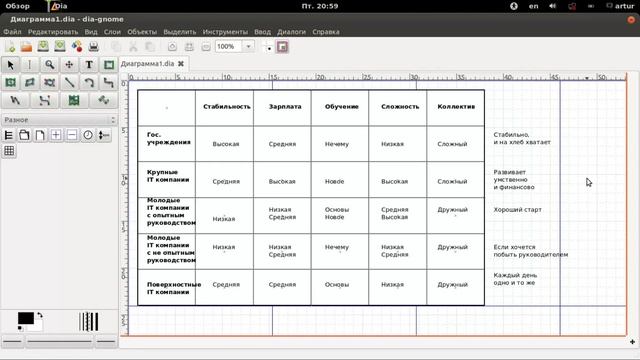This screenshot has width=640, height=360.
Task: Open the en keyboard layout indicator
Action: coord(533,6)
